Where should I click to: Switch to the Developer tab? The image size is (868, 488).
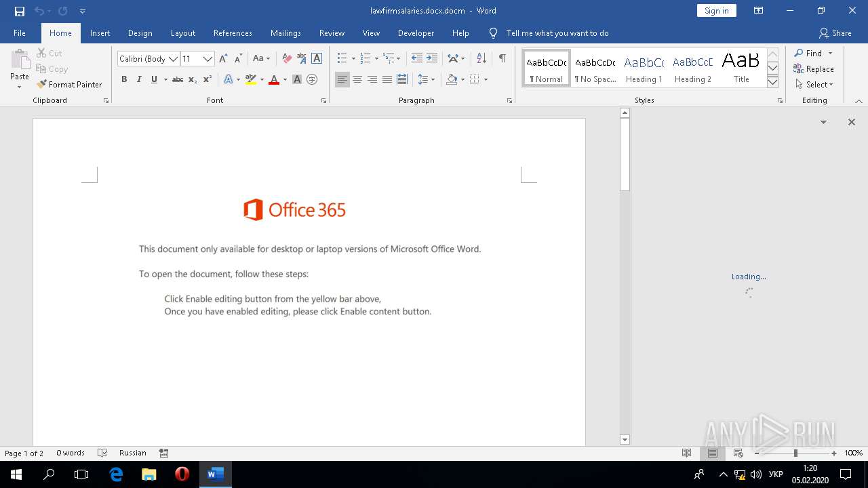point(416,33)
